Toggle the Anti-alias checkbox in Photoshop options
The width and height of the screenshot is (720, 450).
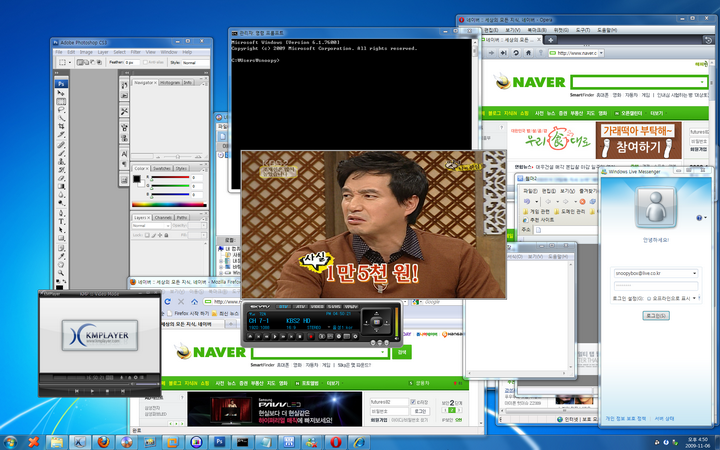145,62
